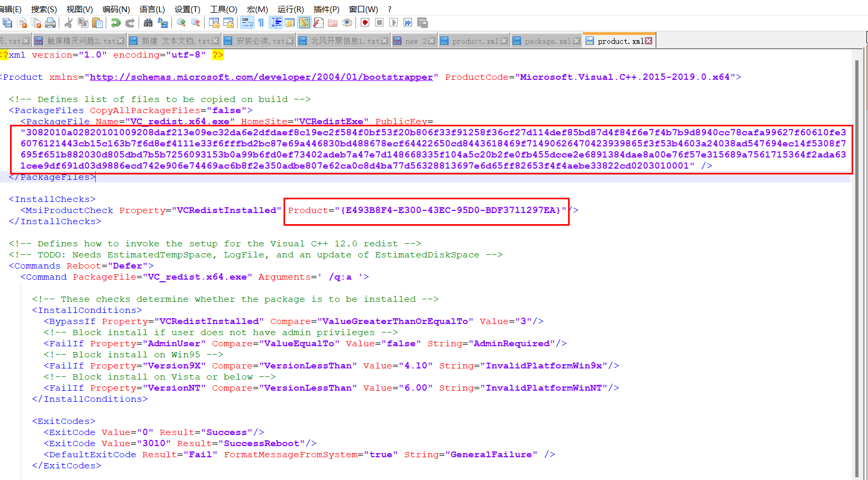This screenshot has height=480, width=868.
Task: Click the Print toolbar icon
Action: click(51, 22)
